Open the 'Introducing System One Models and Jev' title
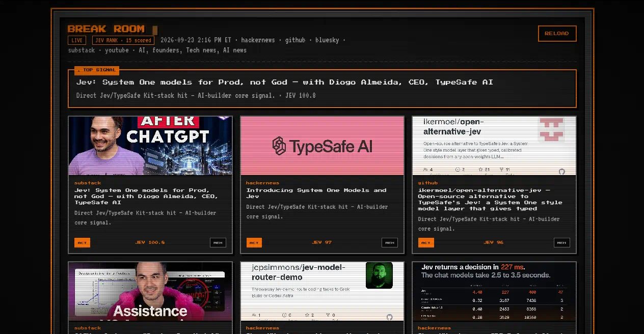This screenshot has height=334, width=644. click(x=316, y=193)
